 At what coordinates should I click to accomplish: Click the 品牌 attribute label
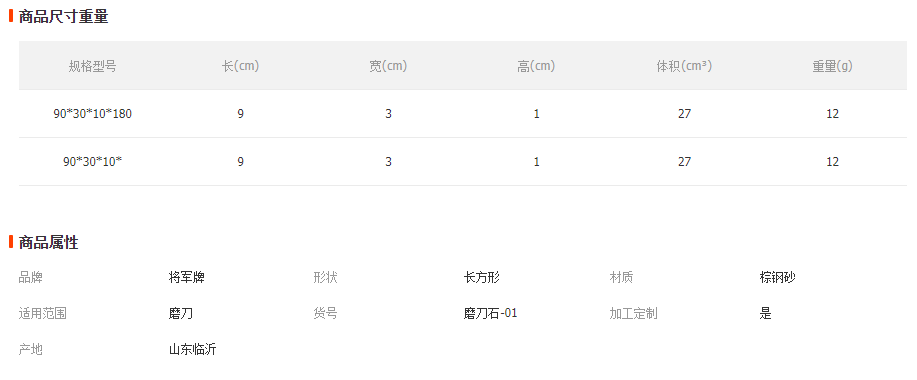click(30, 278)
